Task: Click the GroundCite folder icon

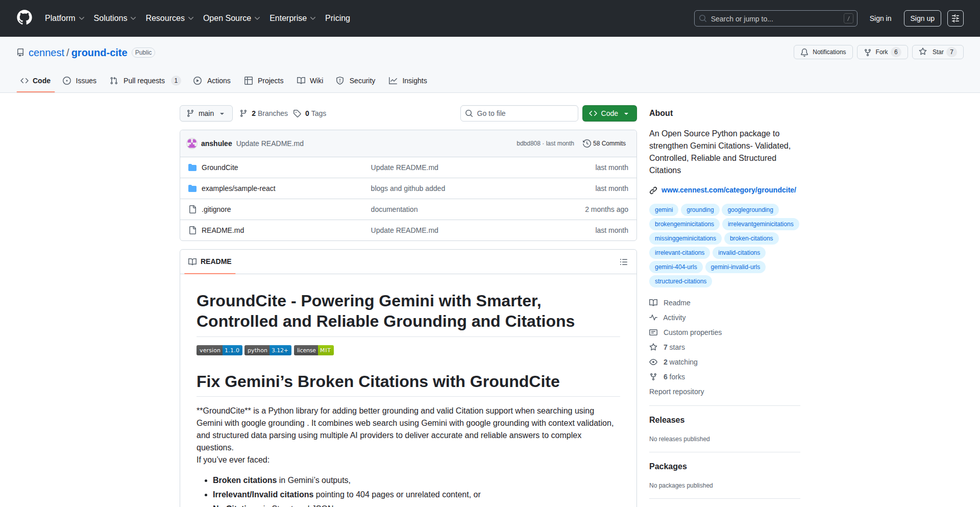Action: click(192, 167)
